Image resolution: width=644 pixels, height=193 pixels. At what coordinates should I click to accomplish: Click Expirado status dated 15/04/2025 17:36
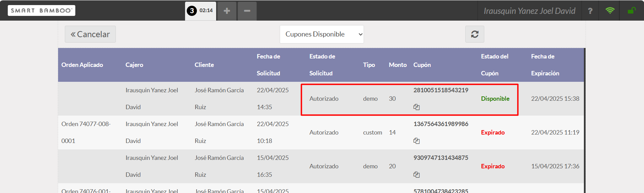493,166
